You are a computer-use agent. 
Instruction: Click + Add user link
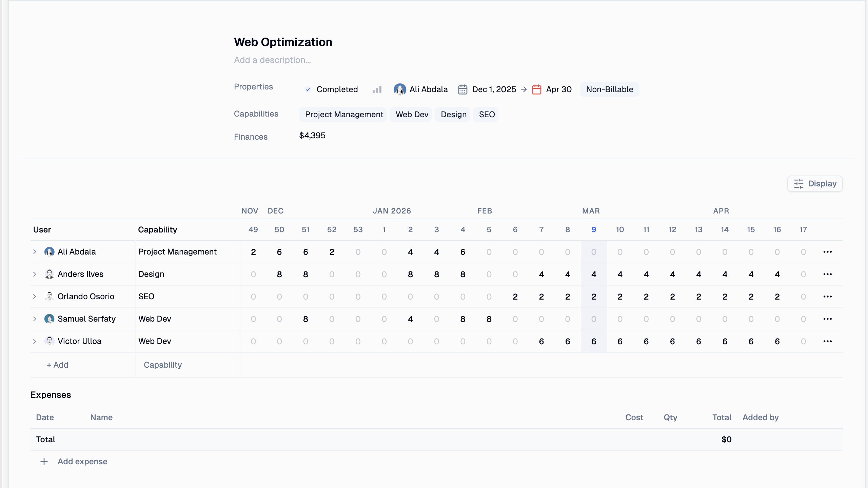(58, 365)
